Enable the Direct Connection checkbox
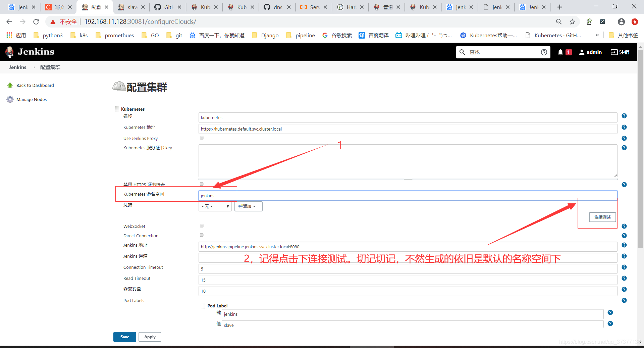644x348 pixels. (202, 235)
